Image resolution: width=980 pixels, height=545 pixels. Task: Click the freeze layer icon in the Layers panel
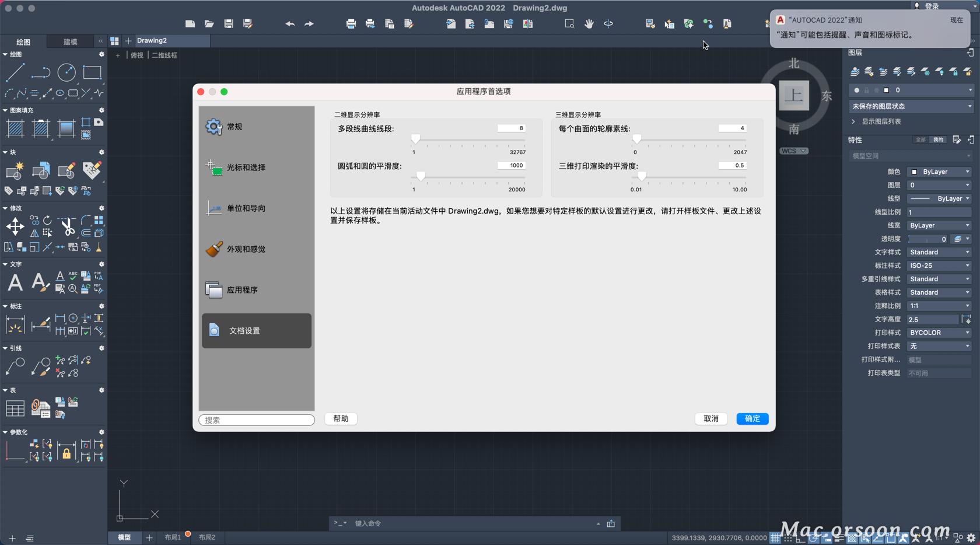coord(925,71)
